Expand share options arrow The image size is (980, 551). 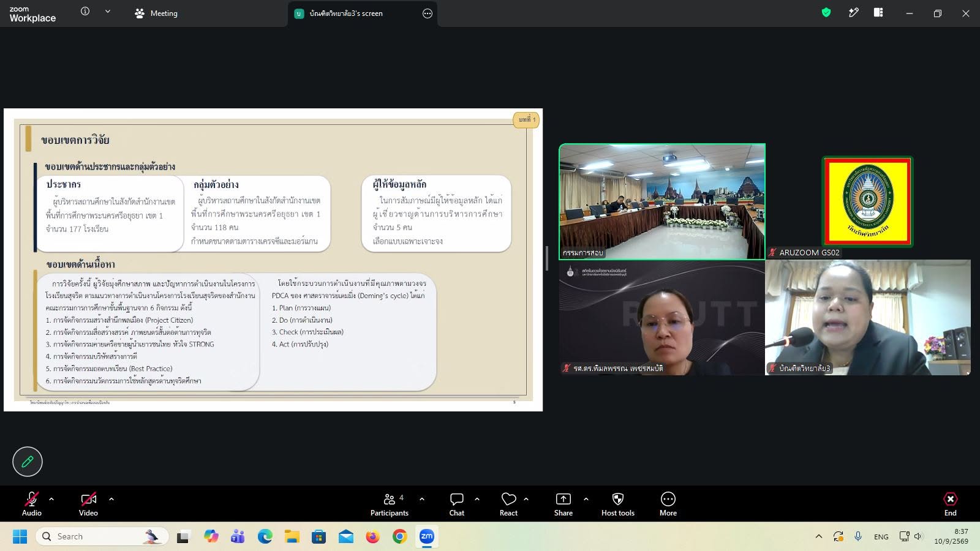586,499
